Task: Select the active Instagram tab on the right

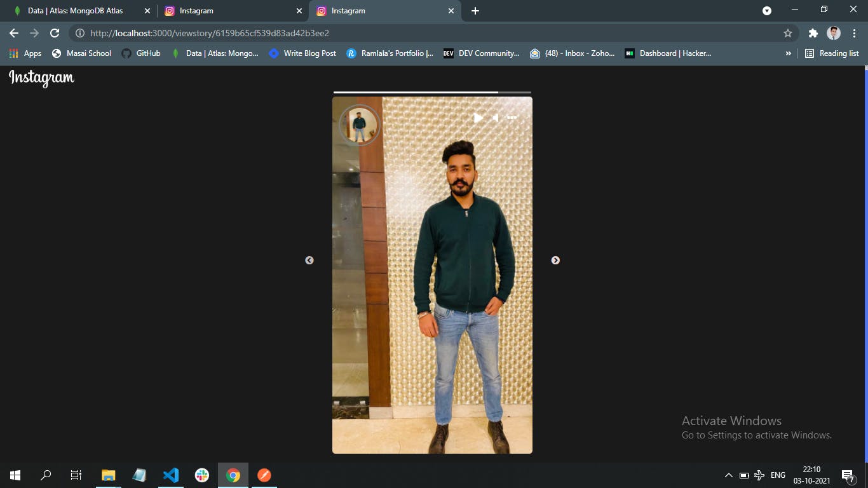Action: (x=384, y=11)
